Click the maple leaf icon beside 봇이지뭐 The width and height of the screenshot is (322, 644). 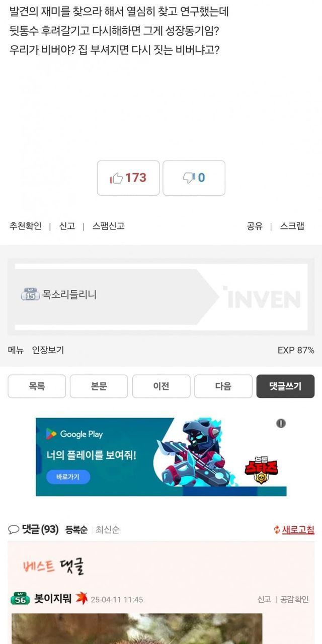[x=82, y=599]
